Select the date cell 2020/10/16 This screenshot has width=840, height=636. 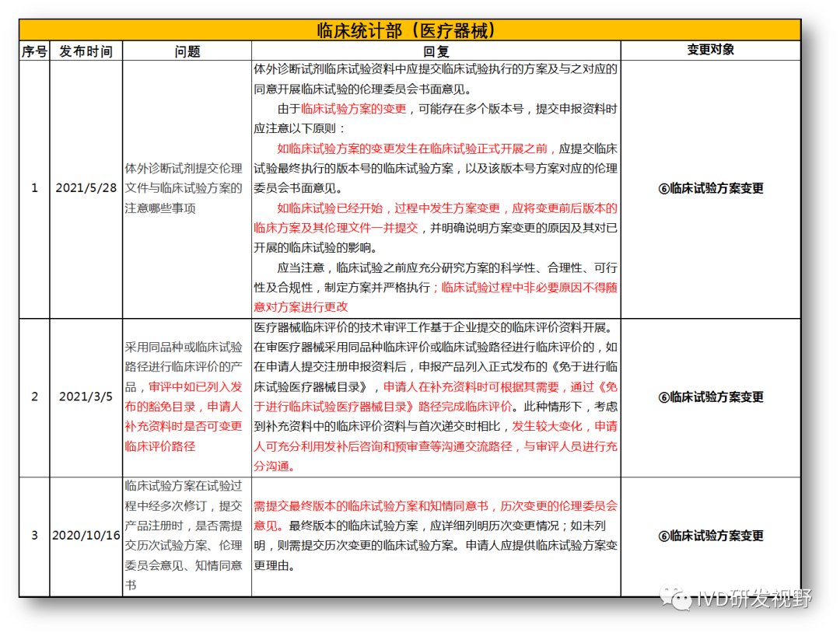(86, 536)
